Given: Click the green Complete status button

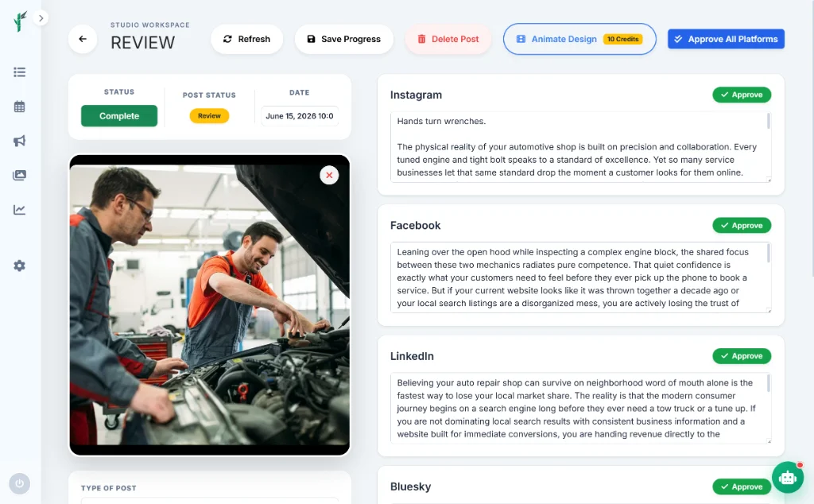Looking at the screenshot, I should click(119, 116).
